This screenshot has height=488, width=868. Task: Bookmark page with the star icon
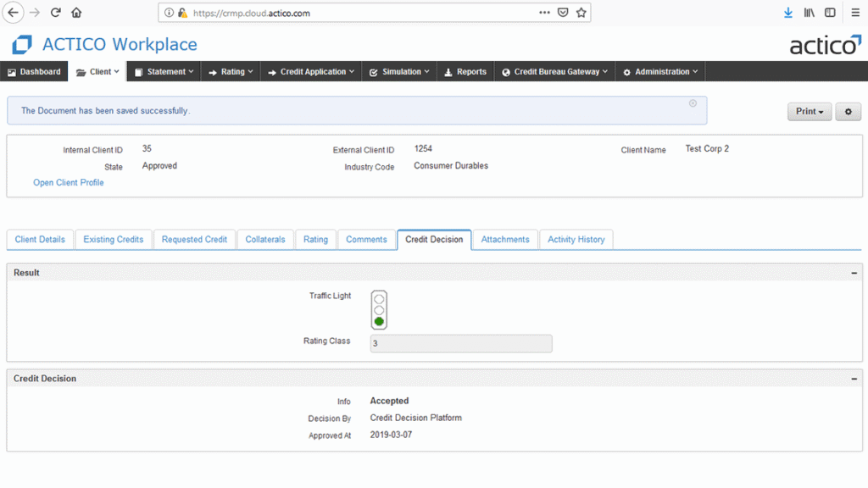tap(581, 13)
